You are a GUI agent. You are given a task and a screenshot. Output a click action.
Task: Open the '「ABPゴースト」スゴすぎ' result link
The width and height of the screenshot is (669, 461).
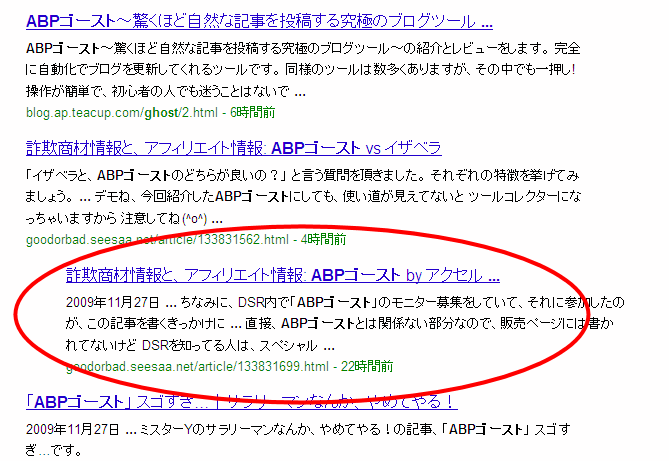[241, 402]
